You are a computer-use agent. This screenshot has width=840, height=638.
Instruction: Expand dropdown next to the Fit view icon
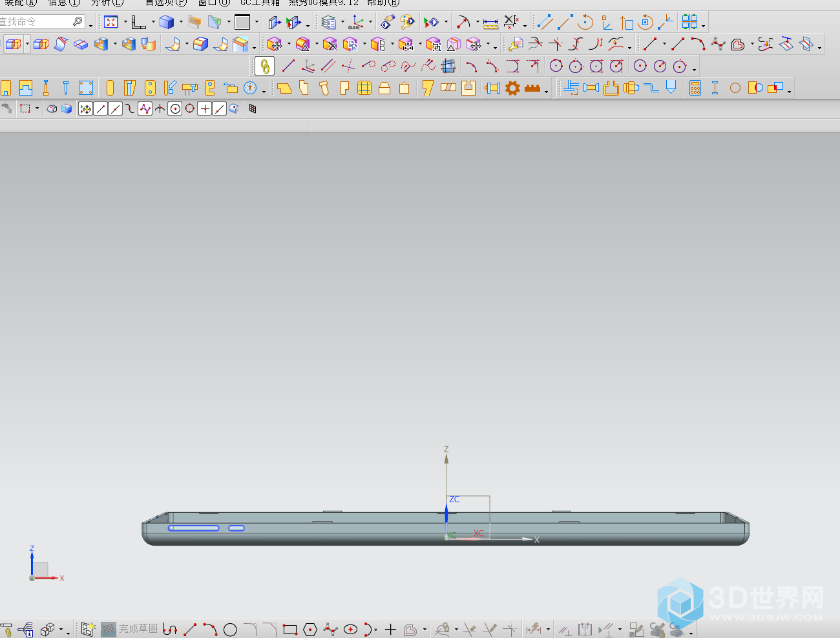[125, 23]
